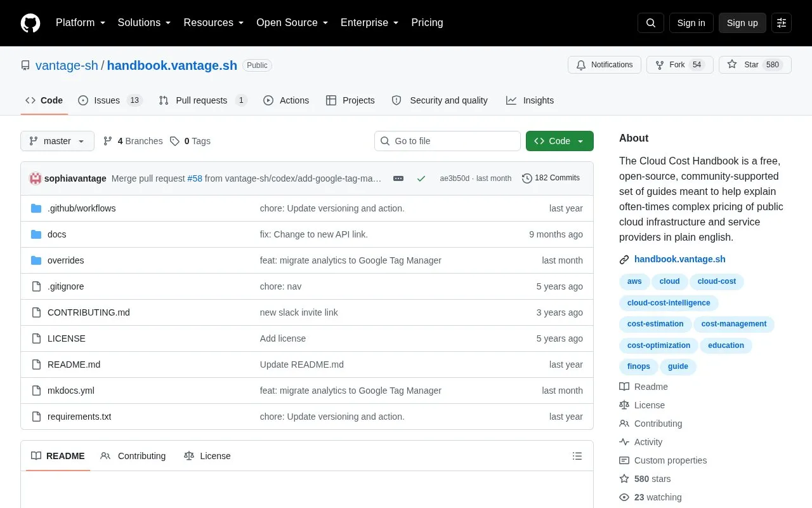This screenshot has width=812, height=508.
Task: Click the search magnifier icon in header
Action: [651, 23]
